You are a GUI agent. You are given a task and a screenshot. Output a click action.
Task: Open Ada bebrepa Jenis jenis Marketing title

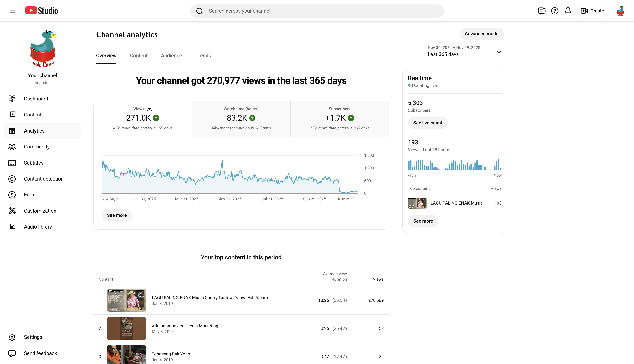pyautogui.click(x=185, y=326)
